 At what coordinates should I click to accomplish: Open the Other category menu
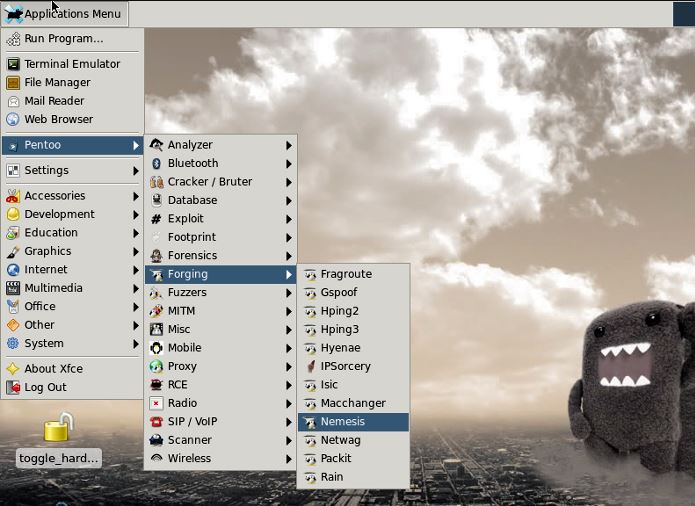point(72,325)
